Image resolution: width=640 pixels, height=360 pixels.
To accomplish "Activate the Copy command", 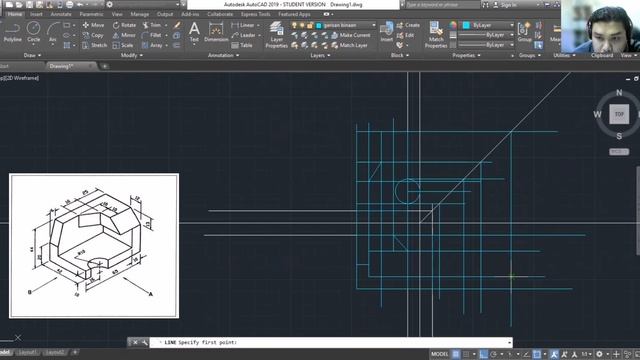I will point(93,35).
